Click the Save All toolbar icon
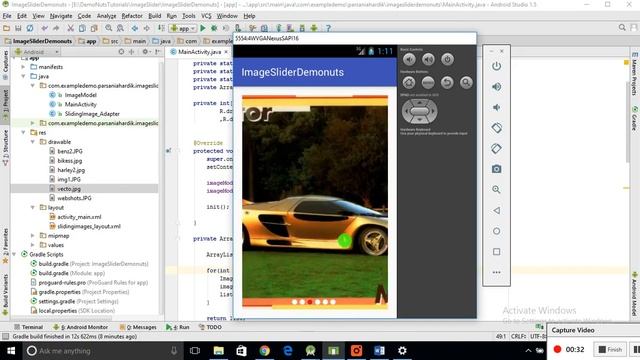 pyautogui.click(x=18, y=28)
